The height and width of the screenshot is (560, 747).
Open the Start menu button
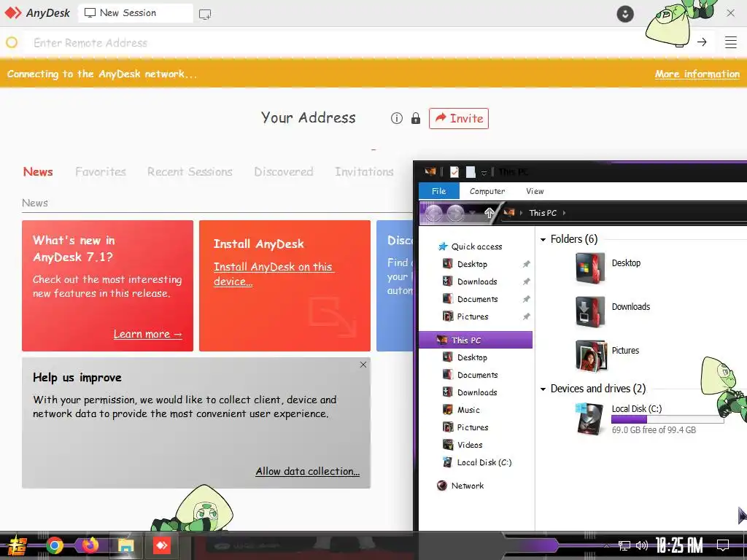[16, 545]
